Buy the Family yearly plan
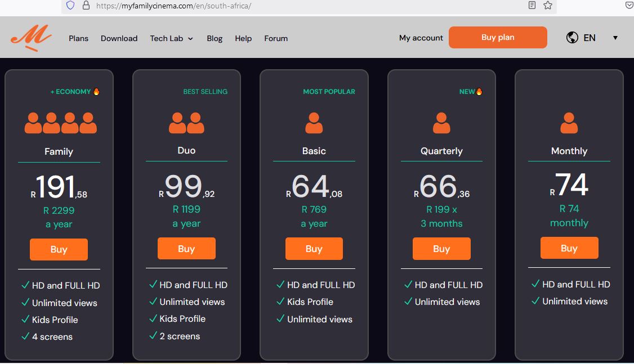This screenshot has height=364, width=634. 59,249
